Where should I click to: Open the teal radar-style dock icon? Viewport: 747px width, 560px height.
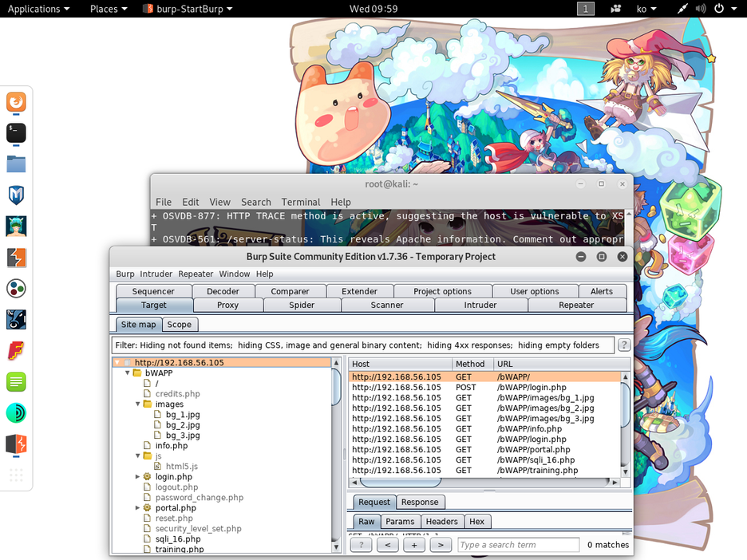16,413
